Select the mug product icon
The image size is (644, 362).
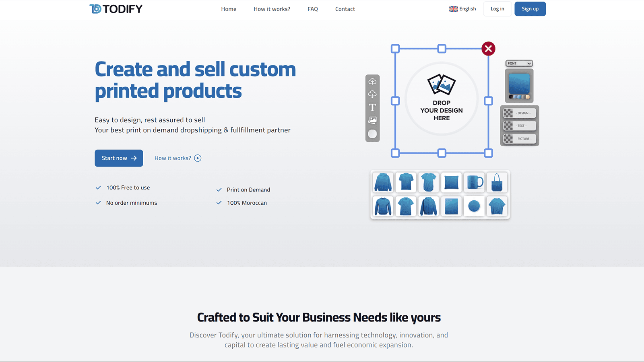[x=474, y=183]
